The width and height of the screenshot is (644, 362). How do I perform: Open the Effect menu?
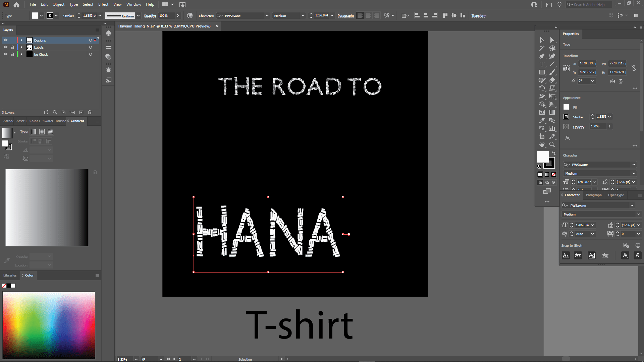pos(103,4)
